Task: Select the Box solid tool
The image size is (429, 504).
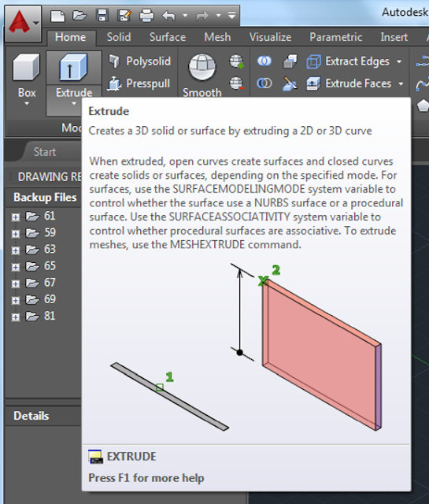Action: [26, 68]
